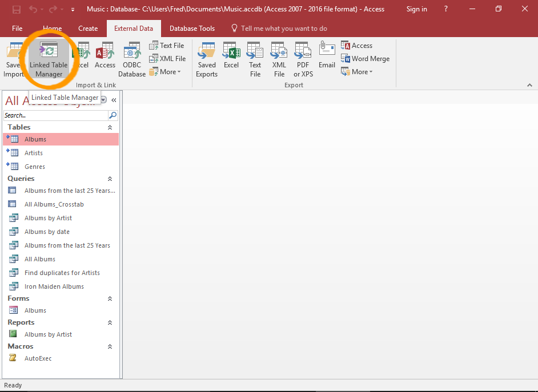Export to Excel spreadsheet
Screen dimensions: 538x392
(x=231, y=55)
